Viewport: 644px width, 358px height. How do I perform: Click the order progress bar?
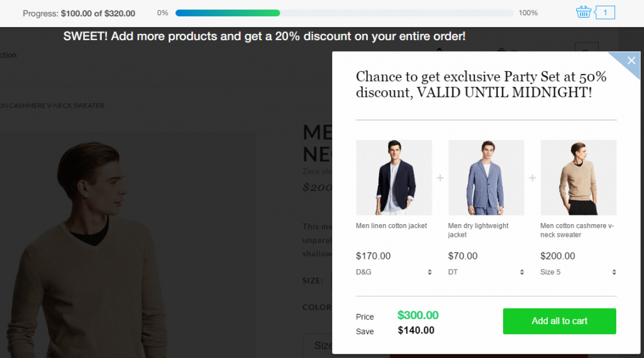click(344, 13)
